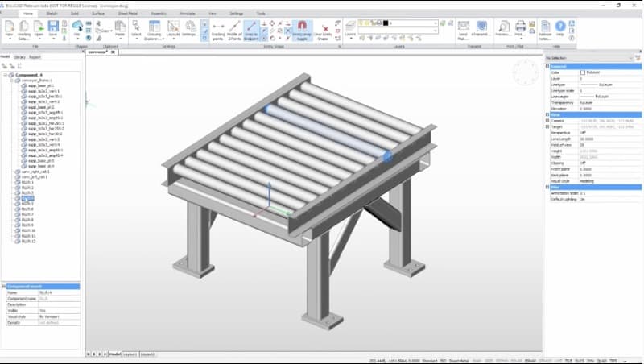The width and height of the screenshot is (644, 364).
Task: Click the Clear Entity Snaps red X icon
Action: 324,29
